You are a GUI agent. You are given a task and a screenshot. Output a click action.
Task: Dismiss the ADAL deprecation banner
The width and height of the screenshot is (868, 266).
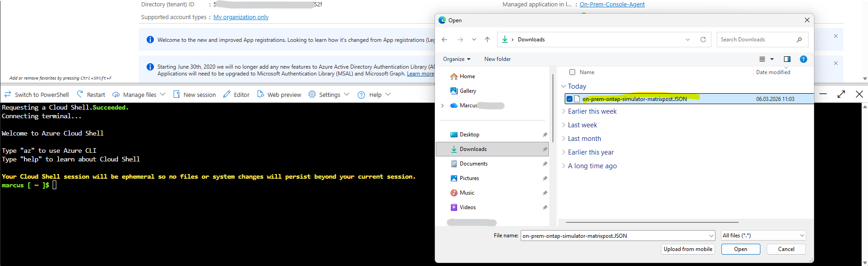pyautogui.click(x=836, y=63)
